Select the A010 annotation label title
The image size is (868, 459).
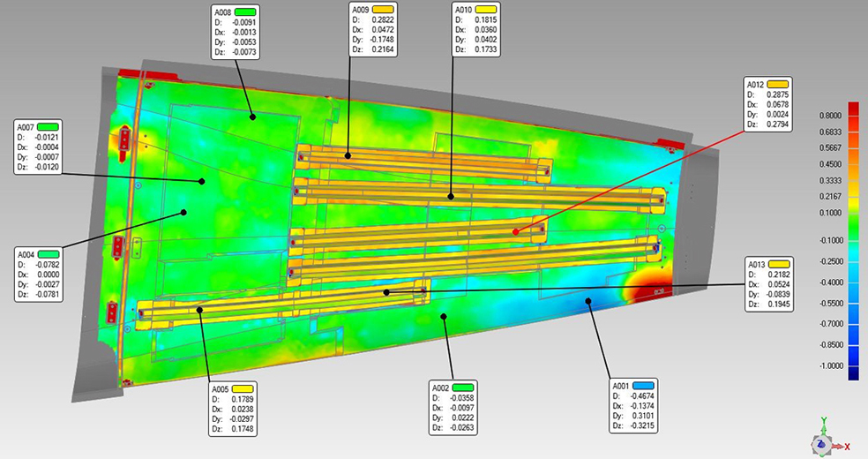click(x=463, y=10)
